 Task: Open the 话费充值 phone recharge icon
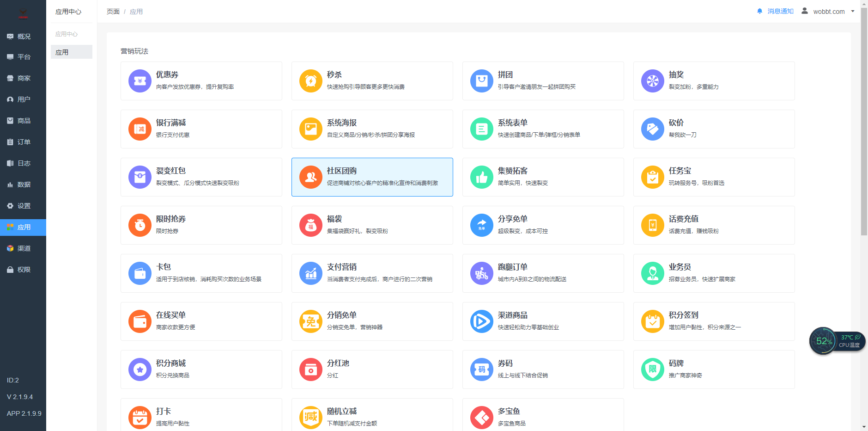pyautogui.click(x=652, y=225)
